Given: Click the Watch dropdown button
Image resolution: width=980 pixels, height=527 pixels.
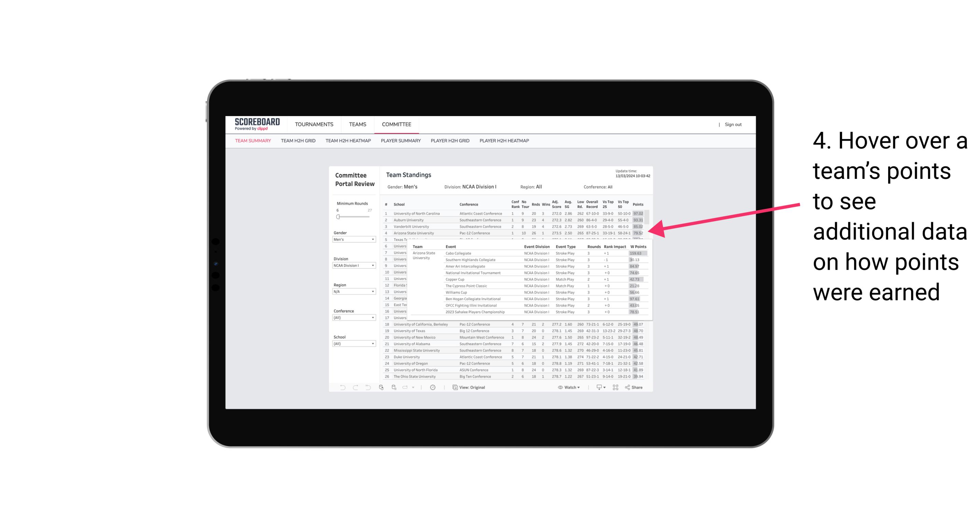Looking at the screenshot, I should [569, 387].
